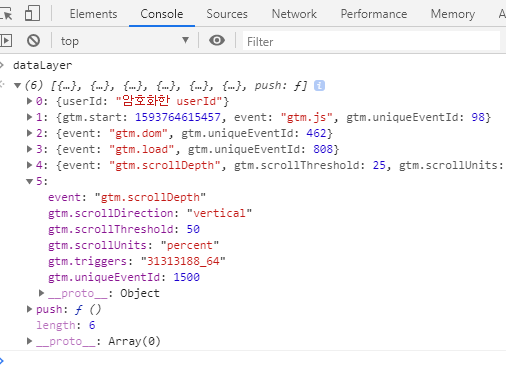Click the gtm.triggers "31313188_64" value
Viewport: 506px width, 370px height.
pyautogui.click(x=183, y=261)
